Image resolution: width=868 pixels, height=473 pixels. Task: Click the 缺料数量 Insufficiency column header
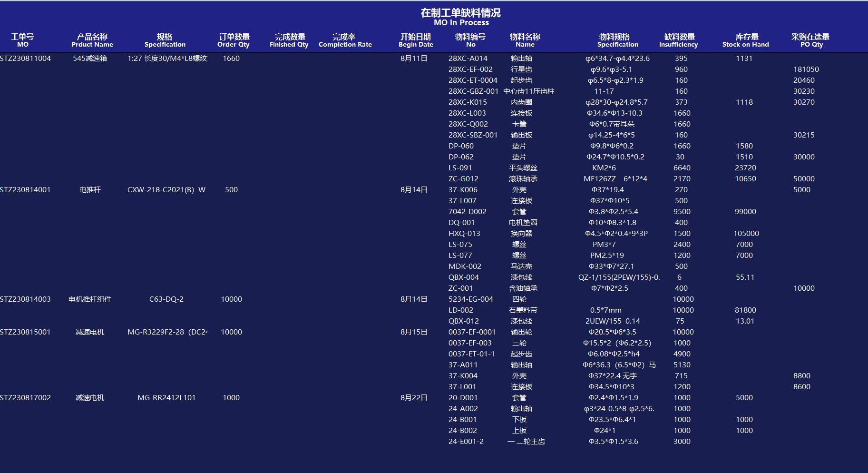[x=679, y=40]
